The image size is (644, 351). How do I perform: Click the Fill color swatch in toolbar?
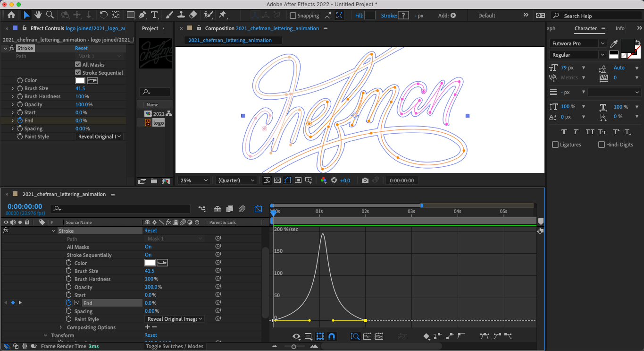pyautogui.click(x=370, y=16)
